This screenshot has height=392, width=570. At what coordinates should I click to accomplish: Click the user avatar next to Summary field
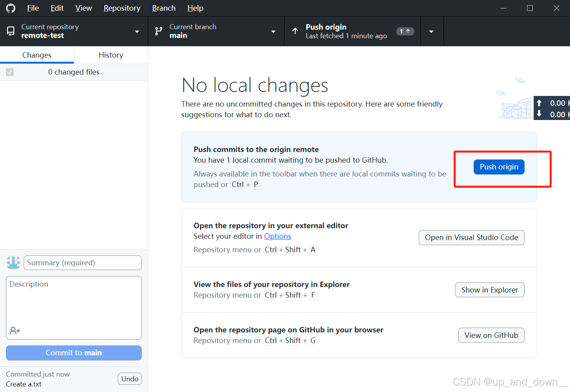13,263
